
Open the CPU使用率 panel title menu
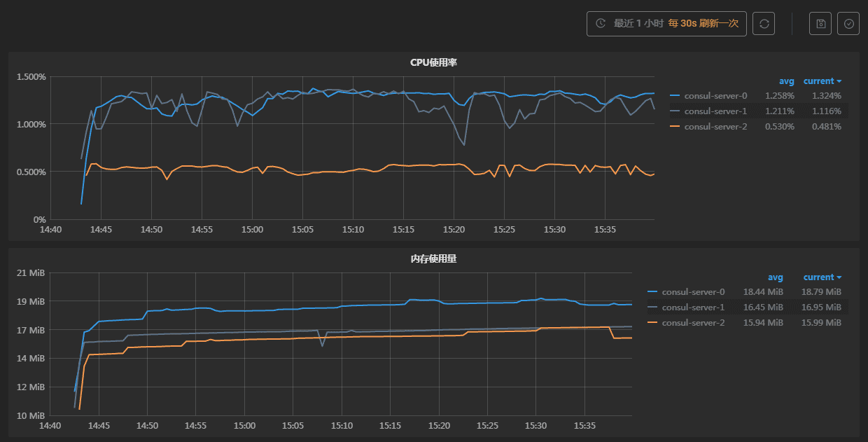click(x=433, y=62)
